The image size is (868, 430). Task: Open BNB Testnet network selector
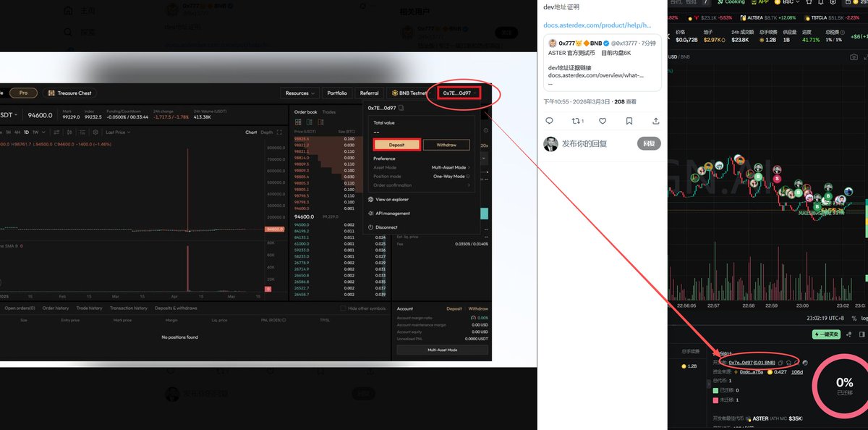click(x=409, y=93)
